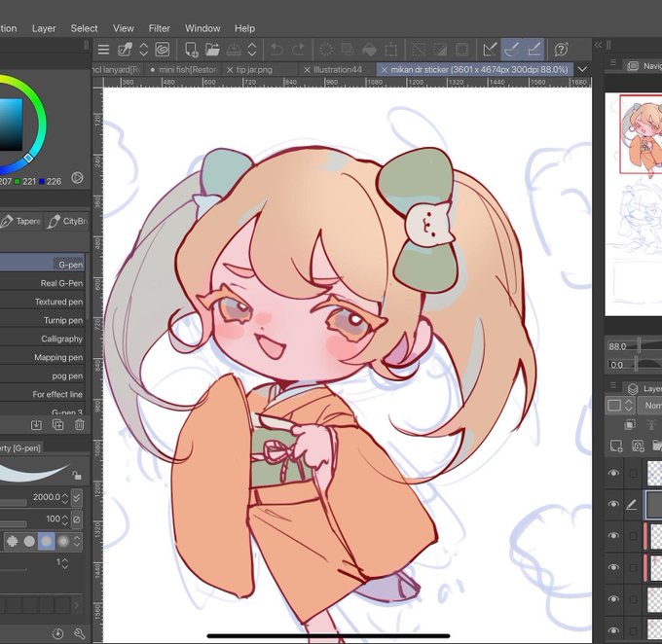The image size is (662, 644).
Task: Switch to the Illustration44 canvas tab
Action: coord(338,70)
